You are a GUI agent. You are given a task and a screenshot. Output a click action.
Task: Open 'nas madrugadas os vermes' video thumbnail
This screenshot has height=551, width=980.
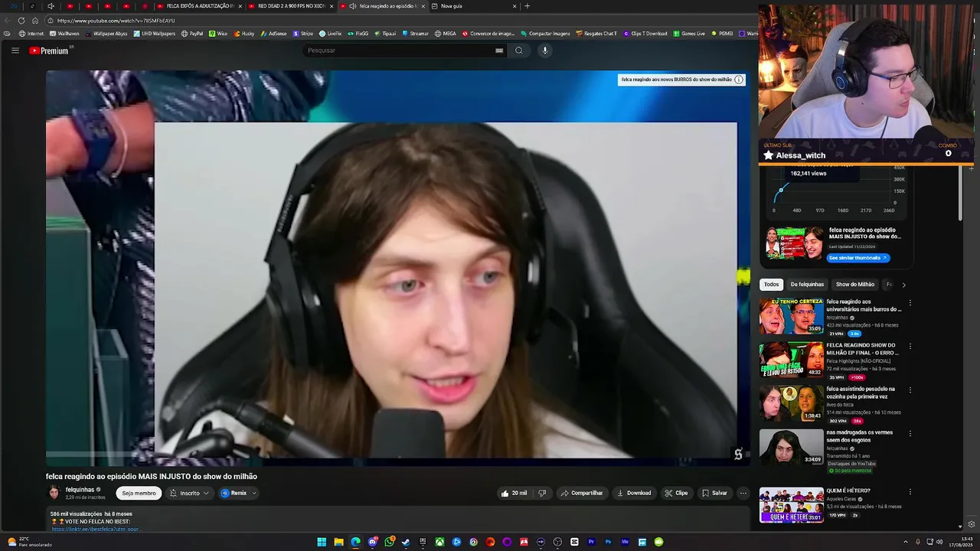(x=792, y=447)
